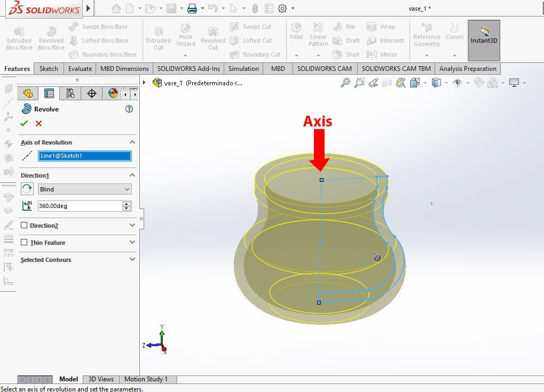The height and width of the screenshot is (392, 544).
Task: Open the Fillet dropdown arrow
Action: (x=296, y=55)
